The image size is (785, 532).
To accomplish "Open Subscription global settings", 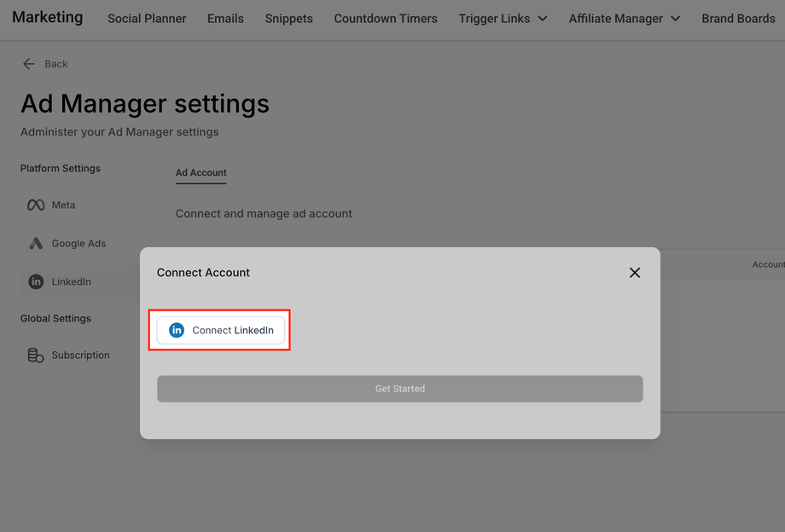I will click(80, 356).
